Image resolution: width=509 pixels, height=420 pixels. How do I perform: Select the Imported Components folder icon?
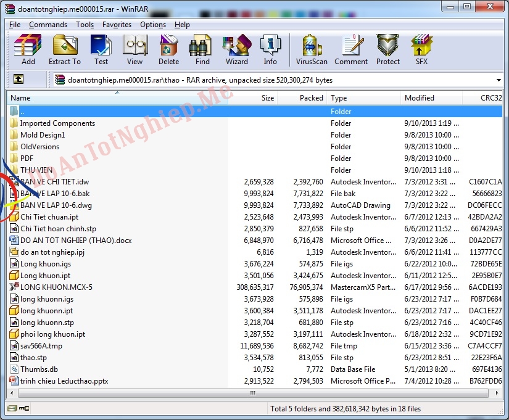click(14, 123)
